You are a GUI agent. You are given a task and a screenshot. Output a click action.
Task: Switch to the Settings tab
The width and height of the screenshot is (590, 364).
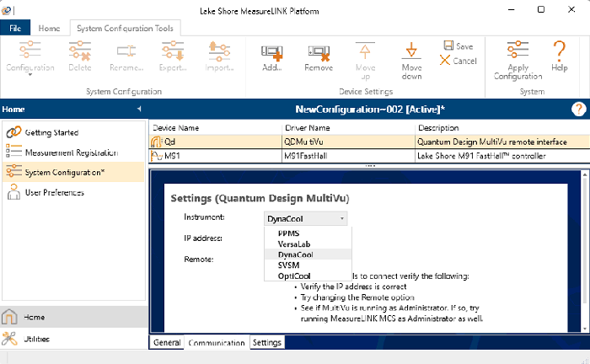tap(267, 342)
